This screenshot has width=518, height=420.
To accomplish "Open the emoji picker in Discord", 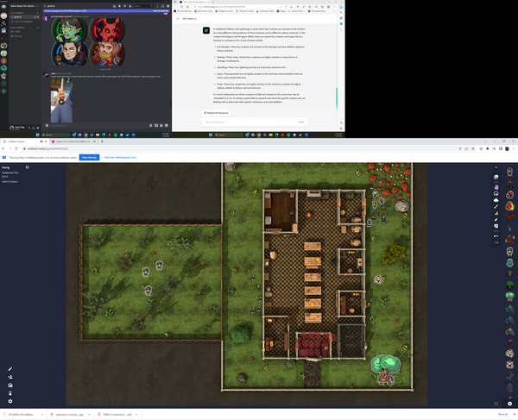I will click(167, 125).
